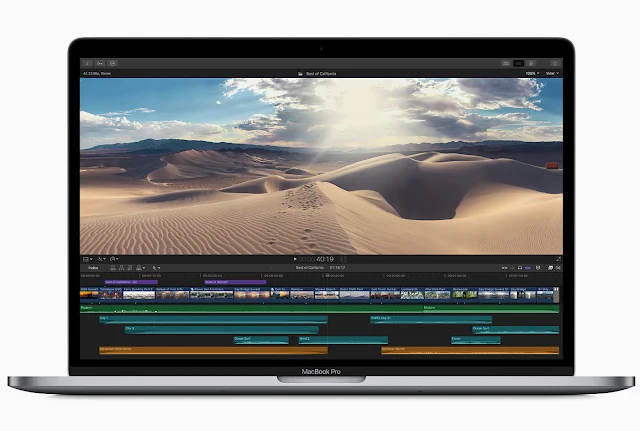Select the left orange audio clip
The image size is (640, 431).
point(213,350)
